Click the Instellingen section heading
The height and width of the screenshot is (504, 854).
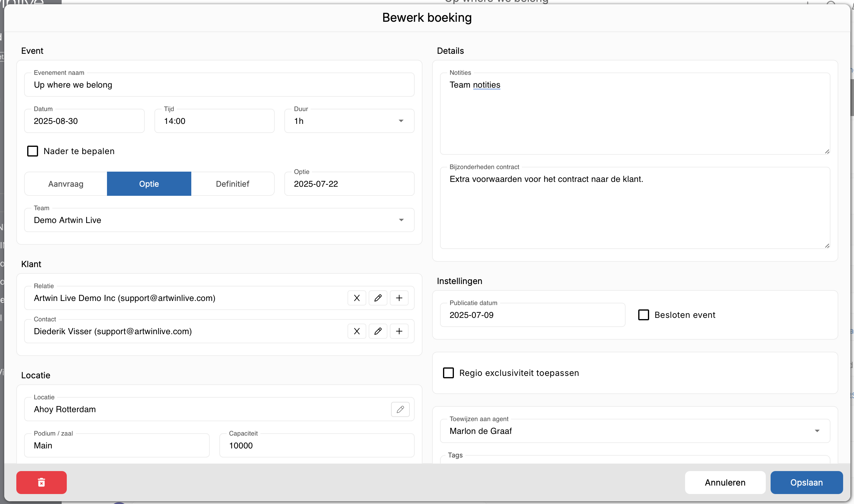pos(459,281)
